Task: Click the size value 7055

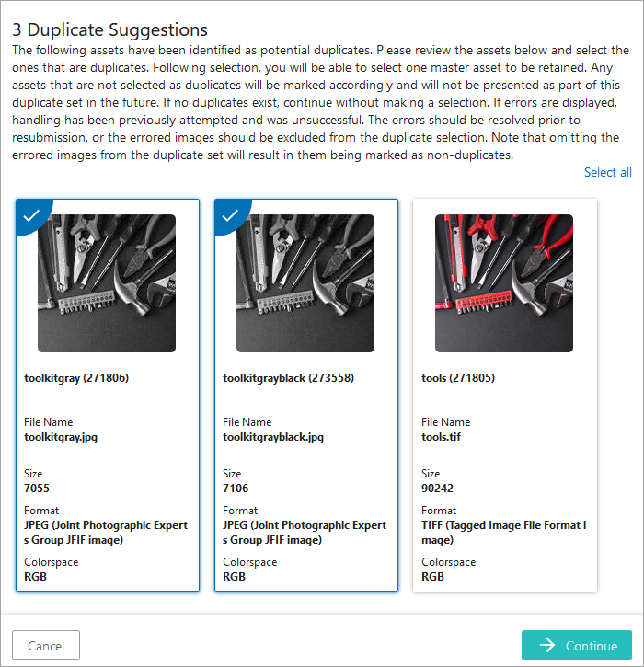Action: [37, 489]
